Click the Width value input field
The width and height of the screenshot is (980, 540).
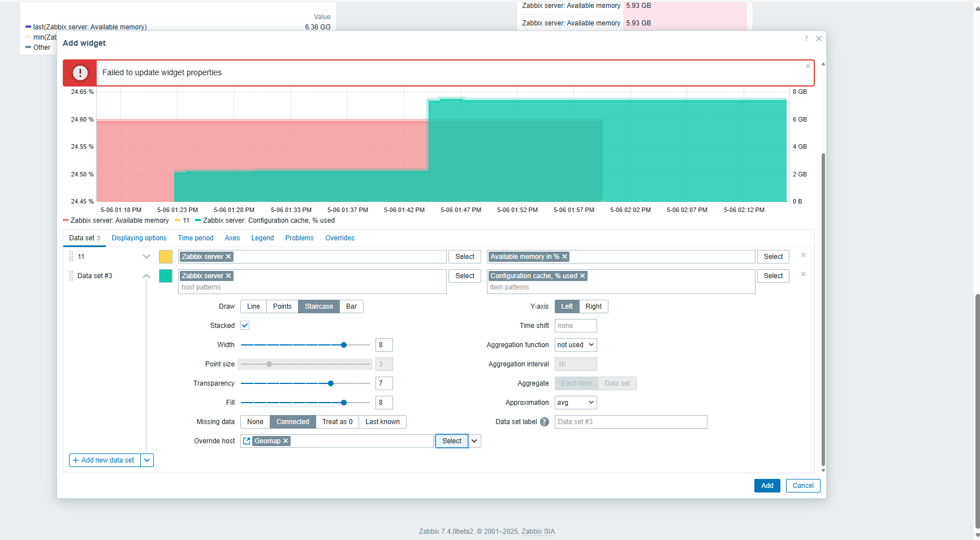tap(384, 345)
